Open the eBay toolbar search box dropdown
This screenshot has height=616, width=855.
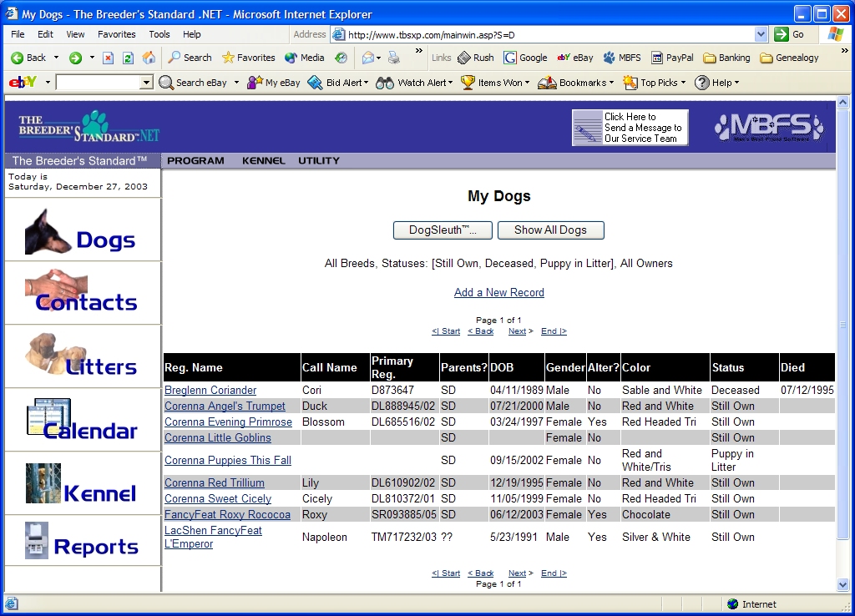(146, 83)
